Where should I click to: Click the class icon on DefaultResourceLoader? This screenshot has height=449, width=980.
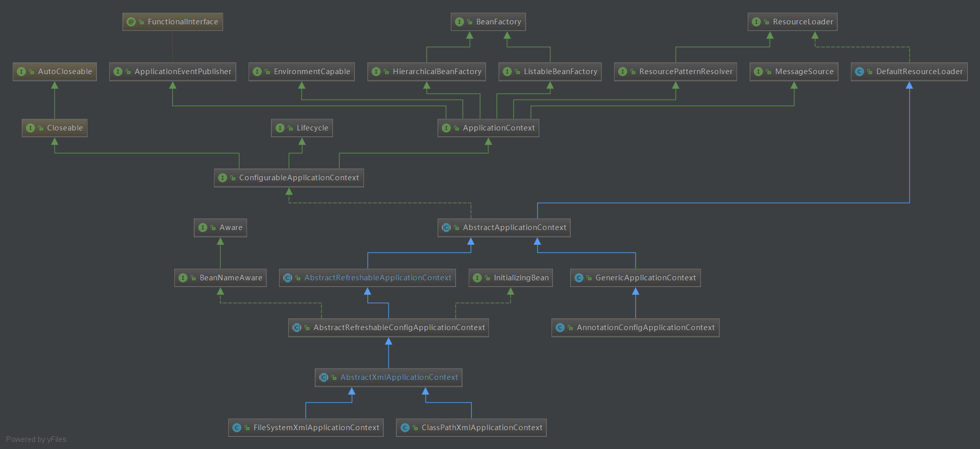[x=860, y=72]
